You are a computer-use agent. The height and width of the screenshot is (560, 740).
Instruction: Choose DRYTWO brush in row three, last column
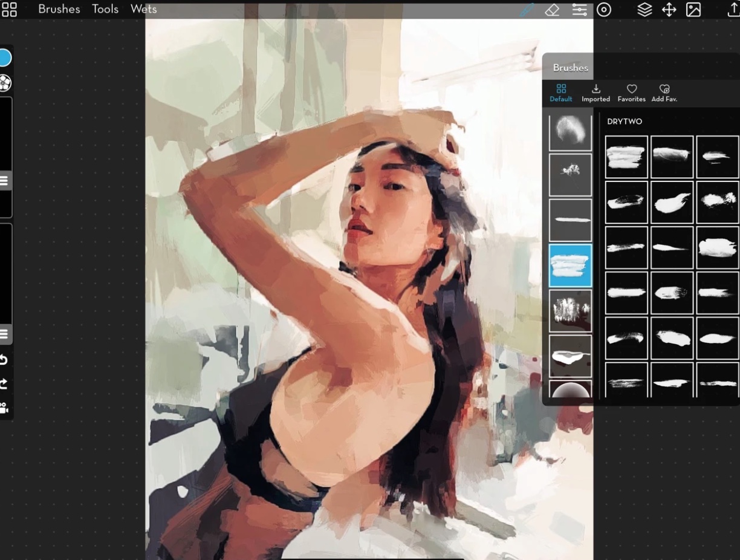pyautogui.click(x=718, y=247)
